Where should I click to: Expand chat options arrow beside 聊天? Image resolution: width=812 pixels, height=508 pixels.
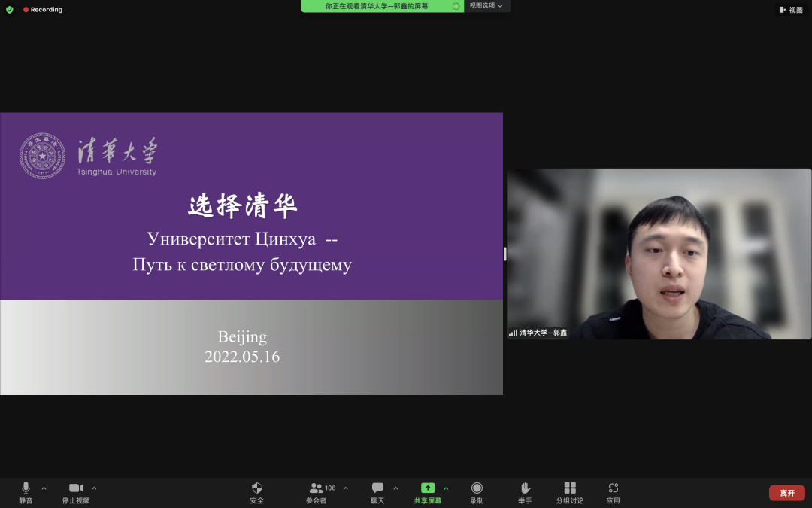click(x=395, y=488)
